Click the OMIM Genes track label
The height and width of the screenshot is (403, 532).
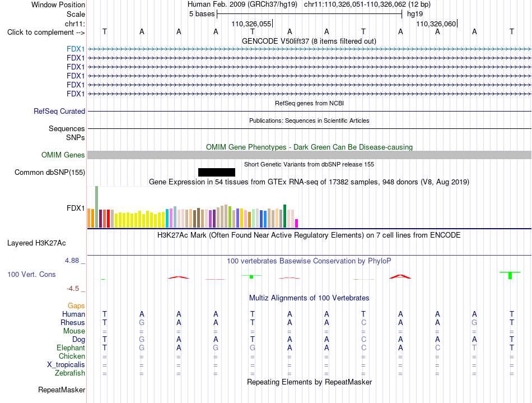[63, 155]
